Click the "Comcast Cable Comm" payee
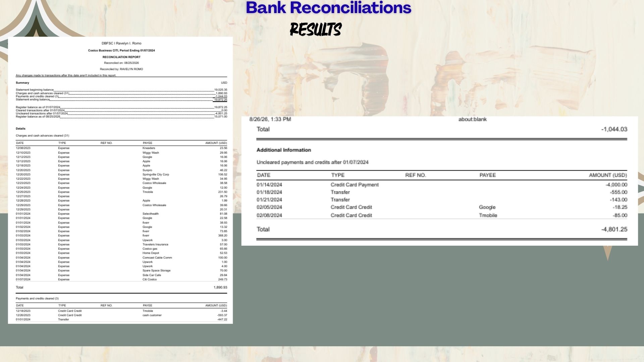 click(x=157, y=258)
